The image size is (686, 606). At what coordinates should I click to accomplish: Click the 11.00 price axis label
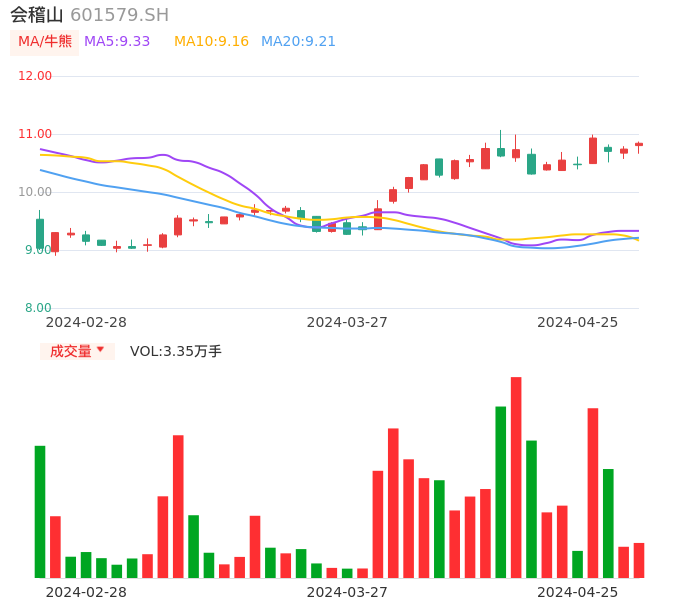(x=36, y=134)
